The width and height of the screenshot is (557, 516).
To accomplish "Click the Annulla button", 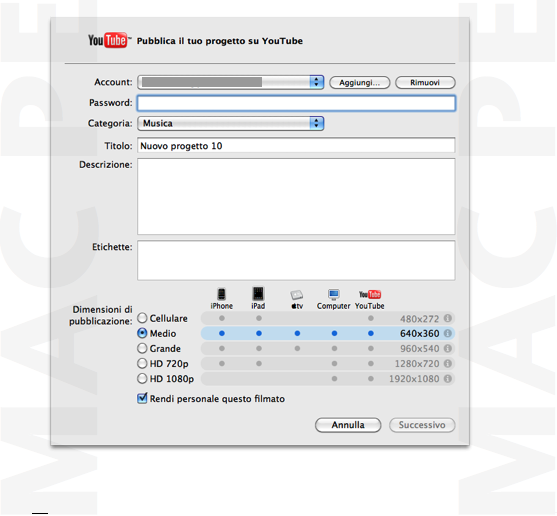I will 348,425.
